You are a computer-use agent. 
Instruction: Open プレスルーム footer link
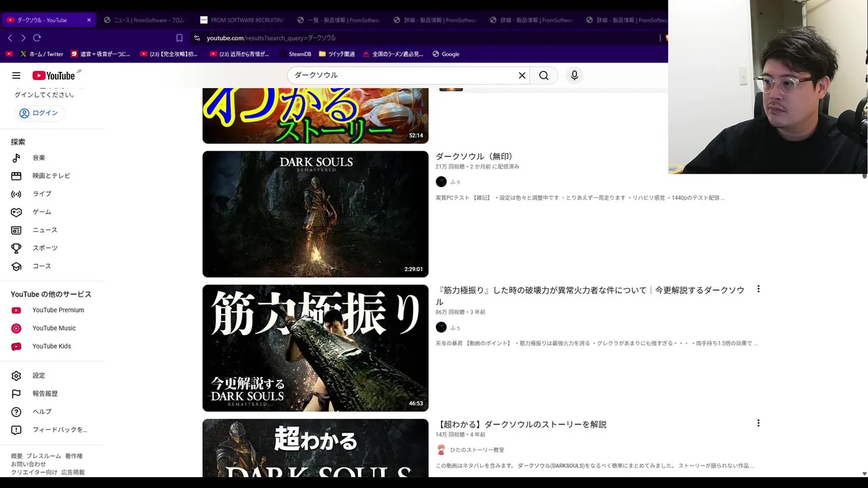tap(43, 456)
